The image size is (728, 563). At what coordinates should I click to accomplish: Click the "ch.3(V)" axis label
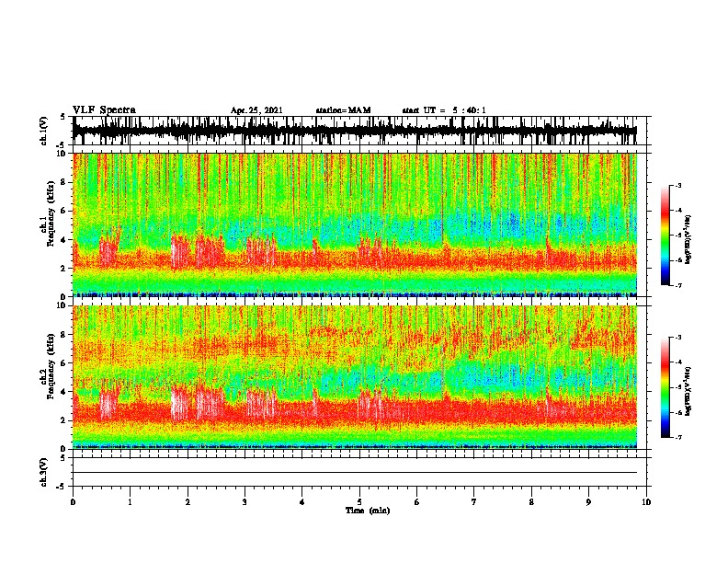coord(43,472)
